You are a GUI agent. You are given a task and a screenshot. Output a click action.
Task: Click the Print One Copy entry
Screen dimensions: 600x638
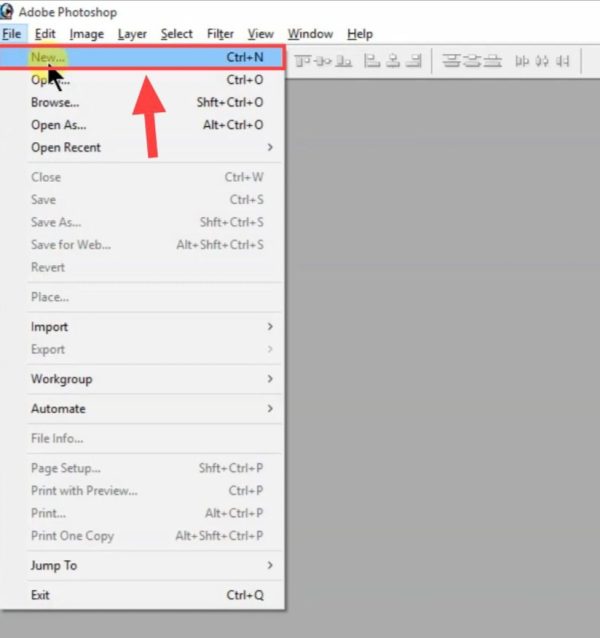tap(141, 535)
